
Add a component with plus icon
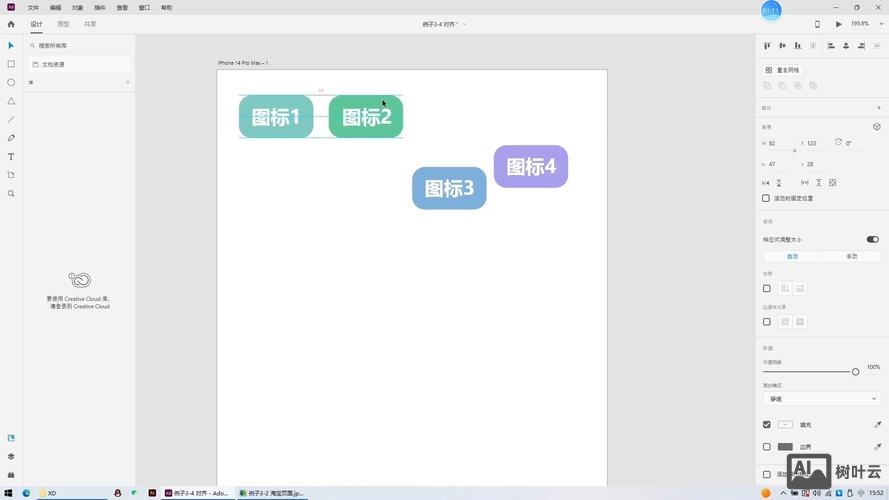pyautogui.click(x=879, y=107)
